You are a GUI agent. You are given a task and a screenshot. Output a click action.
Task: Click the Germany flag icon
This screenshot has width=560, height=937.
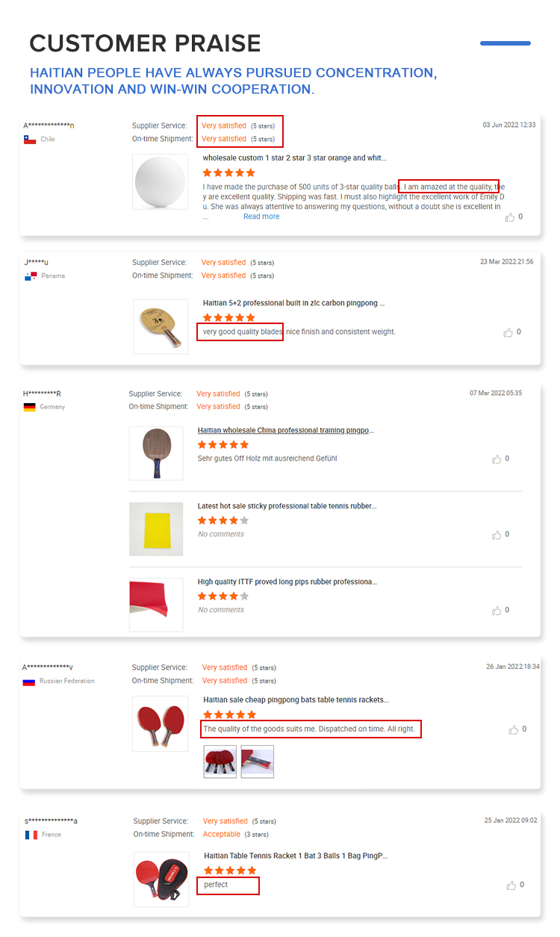pyautogui.click(x=30, y=407)
